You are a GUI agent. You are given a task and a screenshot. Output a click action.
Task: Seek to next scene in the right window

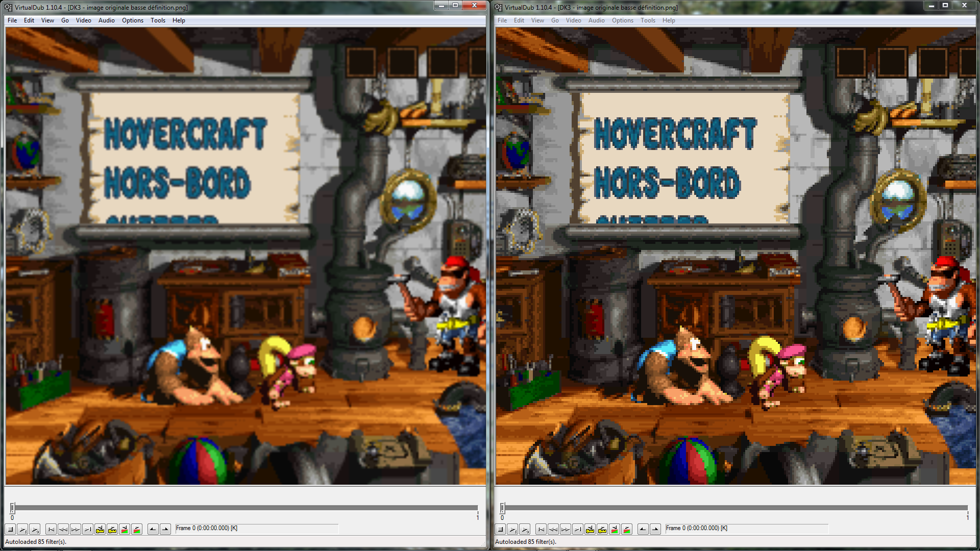tap(627, 529)
